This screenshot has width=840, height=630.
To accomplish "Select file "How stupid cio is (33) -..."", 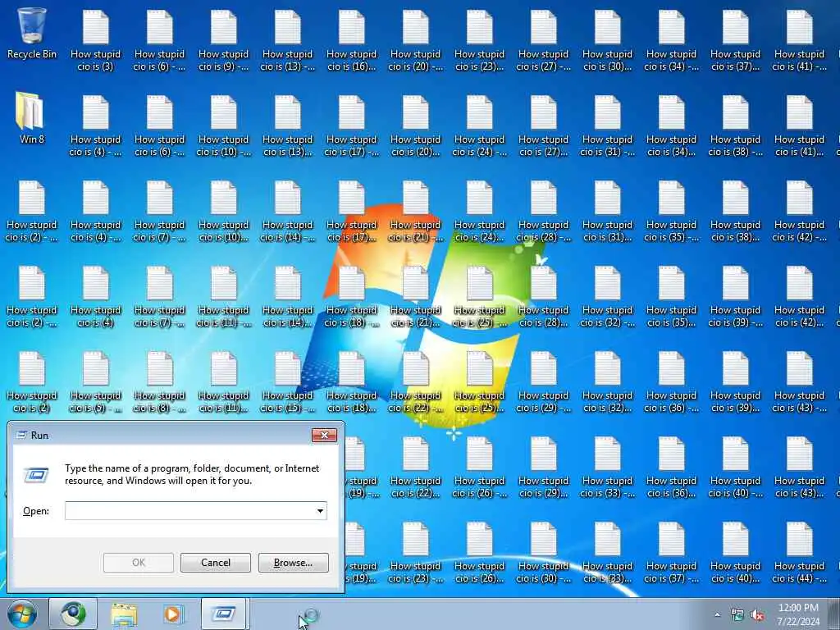I will click(x=608, y=467).
